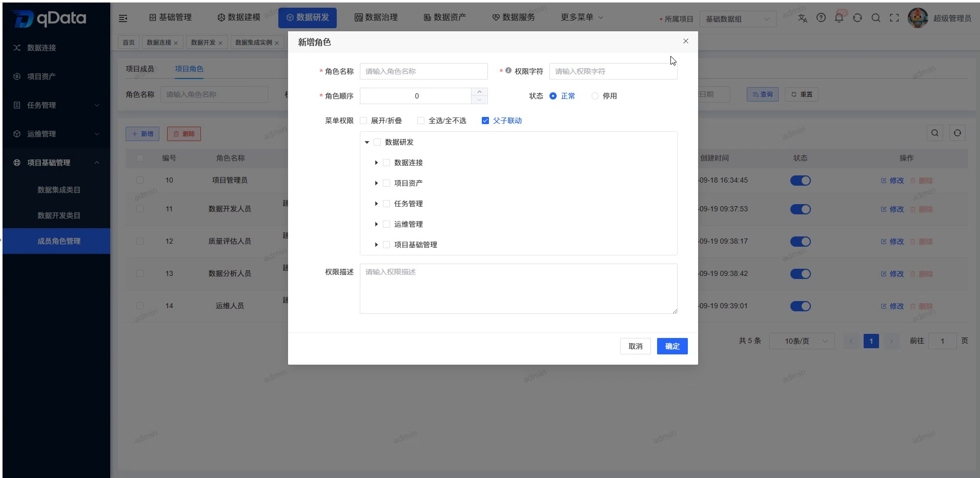Expand the 数据连接 tree node
Image resolution: width=980 pixels, height=478 pixels.
tap(376, 163)
